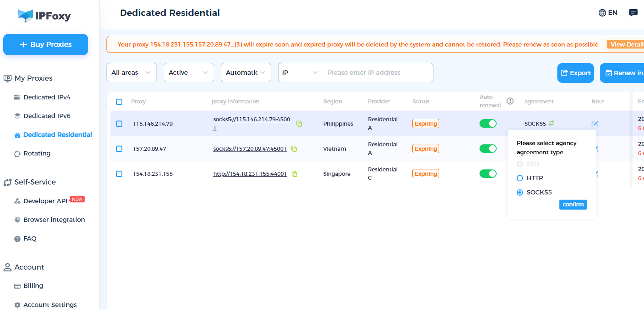Click the Dedicated IPv6 layers icon
The image size is (644, 309).
click(x=17, y=116)
